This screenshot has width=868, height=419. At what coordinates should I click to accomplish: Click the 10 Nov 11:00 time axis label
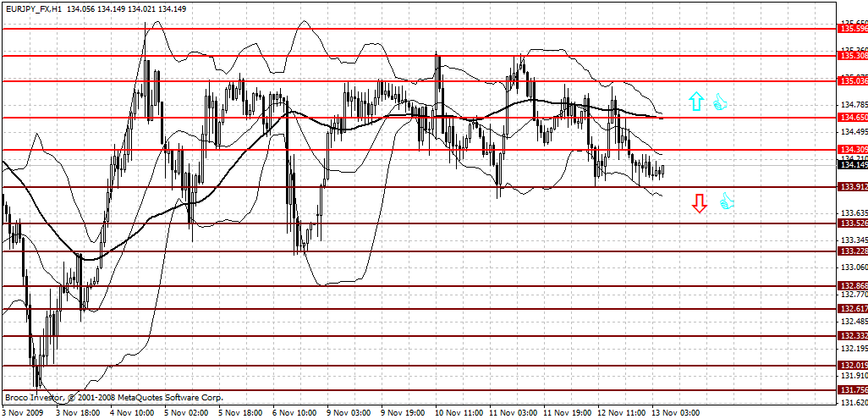click(x=459, y=413)
